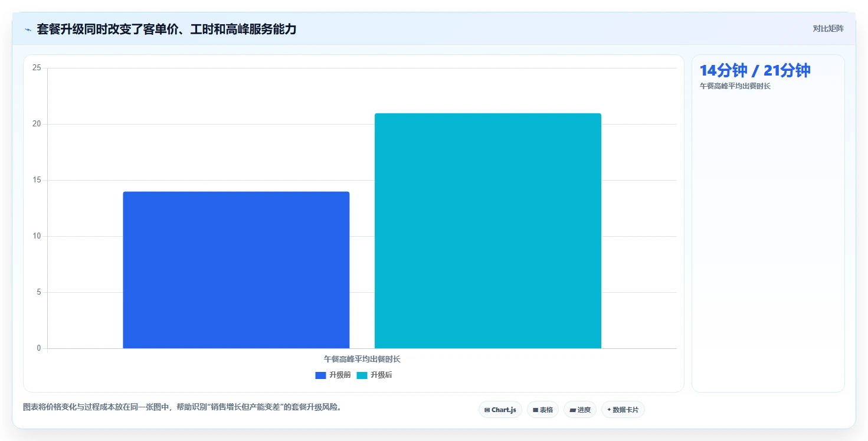Viewport: 868px width, 441px height.
Task: Click the icon in the 表格 tag
Action: (x=536, y=410)
